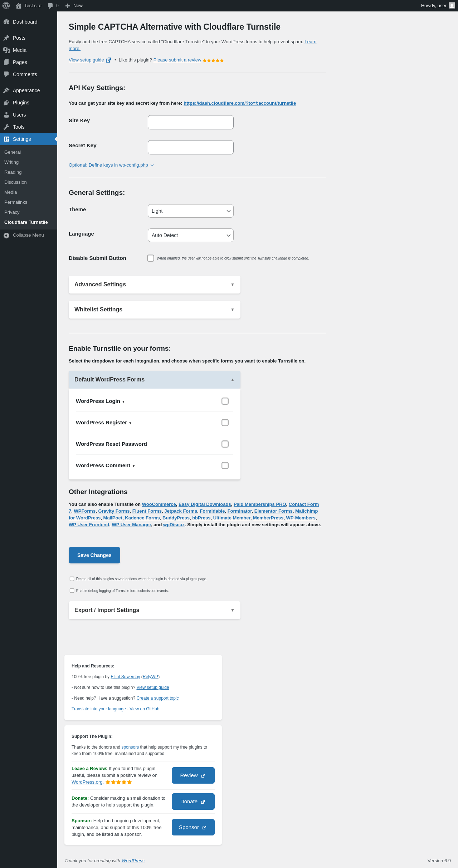Image resolution: width=458 pixels, height=868 pixels.
Task: Click the WordPress logo in admin bar
Action: pos(6,6)
